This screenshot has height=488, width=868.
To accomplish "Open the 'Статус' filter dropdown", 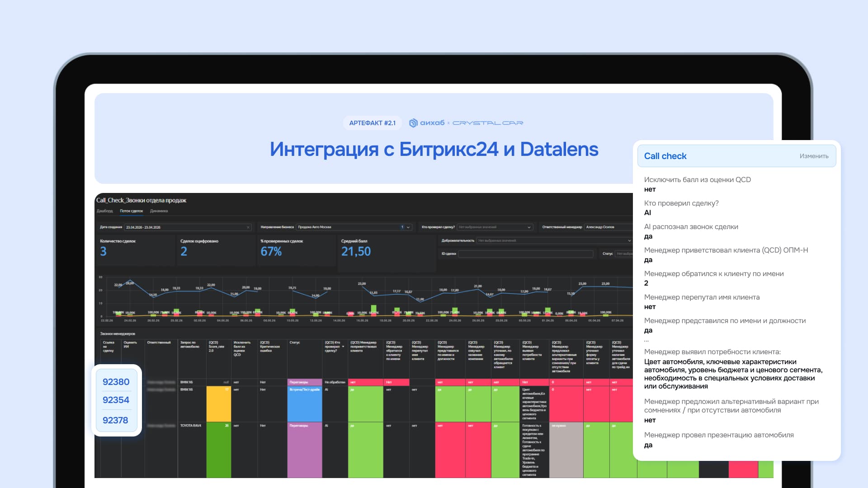I will (624, 254).
